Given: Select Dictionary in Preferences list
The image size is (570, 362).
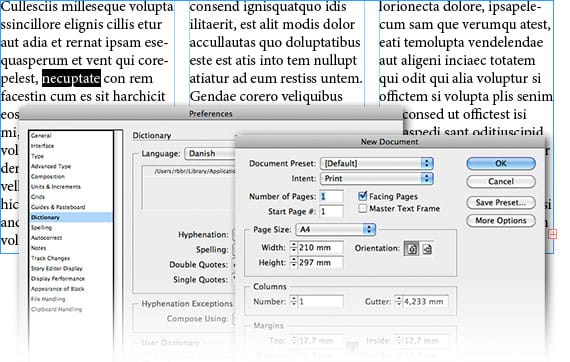Looking at the screenshot, I should tap(71, 217).
